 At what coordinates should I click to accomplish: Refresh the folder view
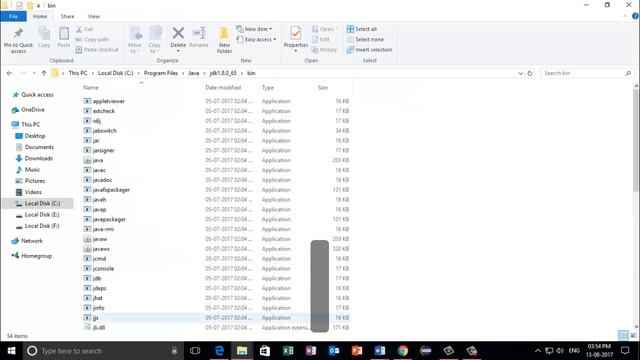pos(530,73)
